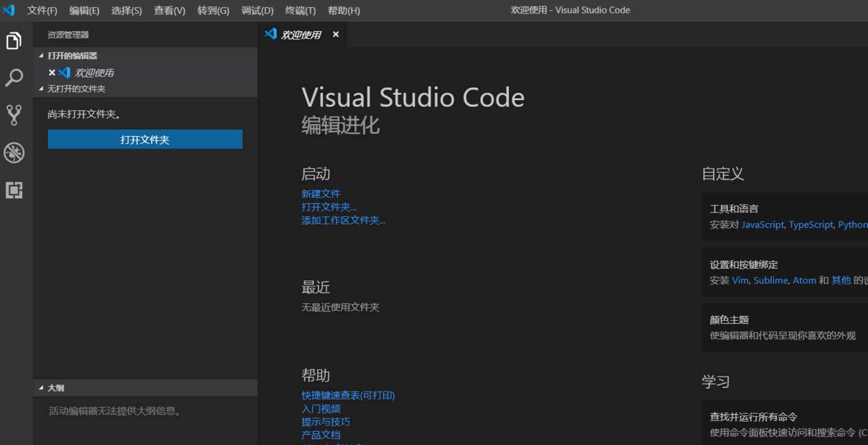Screen dimensions: 868x445
Task: Open the Search view icon
Action: click(14, 78)
